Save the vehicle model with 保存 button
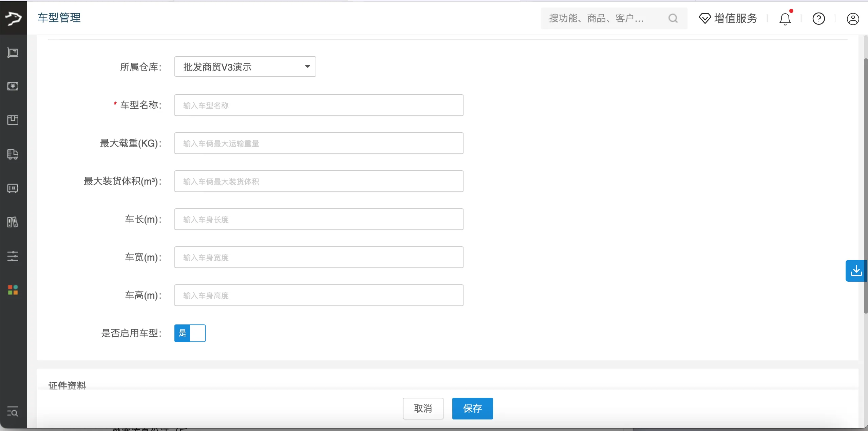Screen dimensions: 868x431 coord(472,409)
